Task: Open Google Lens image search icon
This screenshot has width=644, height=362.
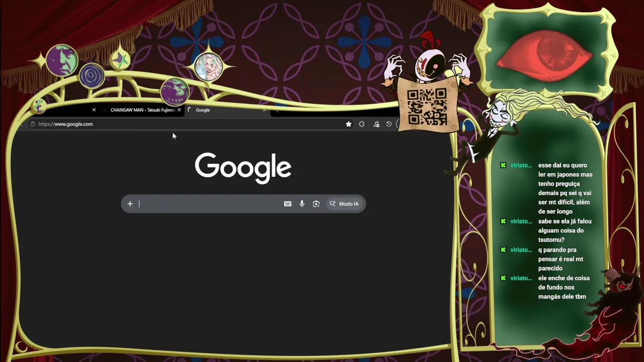Action: (x=316, y=204)
